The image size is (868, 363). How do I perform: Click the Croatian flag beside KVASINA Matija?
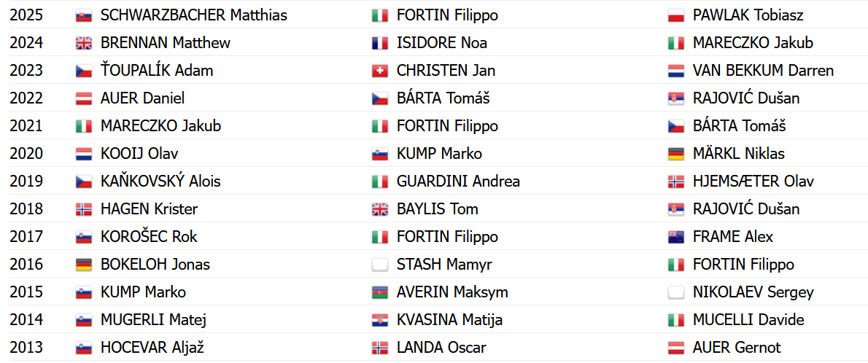(x=379, y=320)
